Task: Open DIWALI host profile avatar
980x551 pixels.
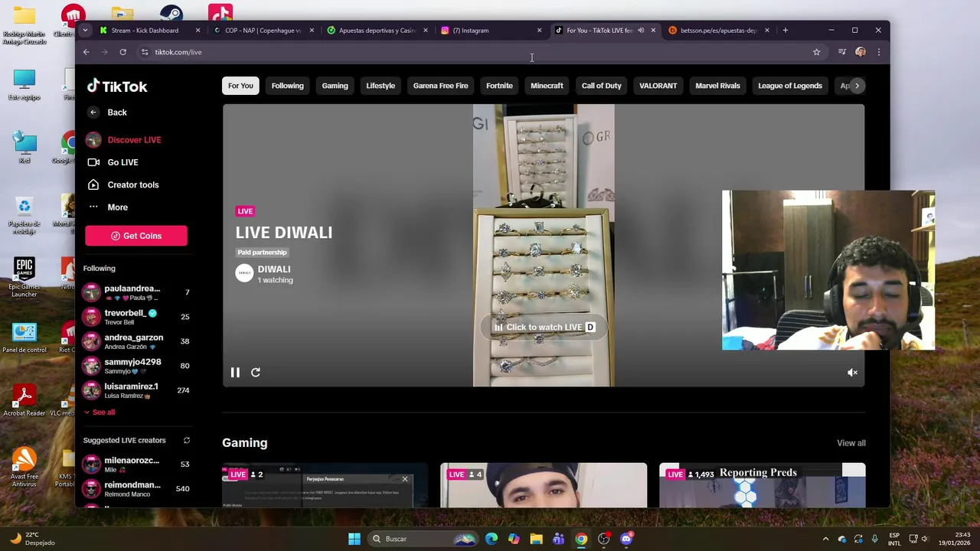Action: [244, 274]
